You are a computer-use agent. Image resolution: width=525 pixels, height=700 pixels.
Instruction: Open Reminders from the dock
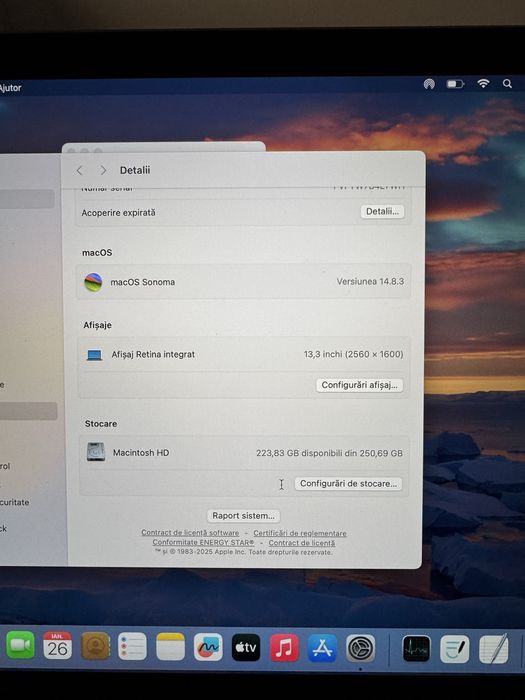point(133,646)
